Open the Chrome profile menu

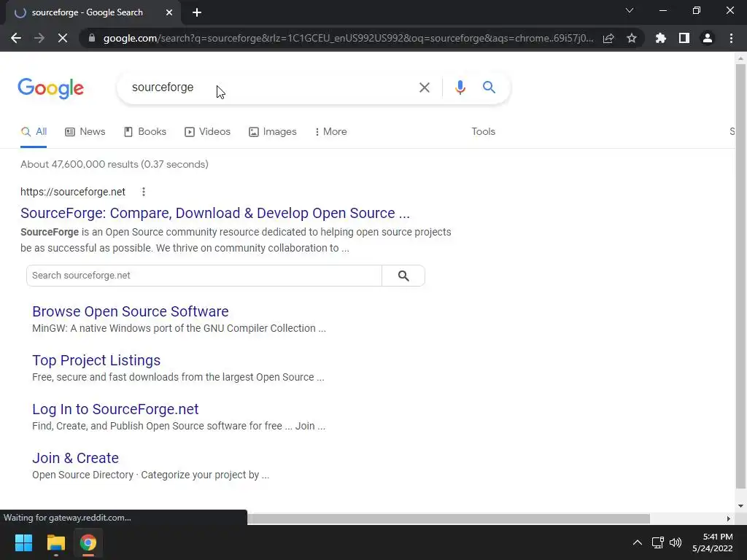pyautogui.click(x=708, y=38)
